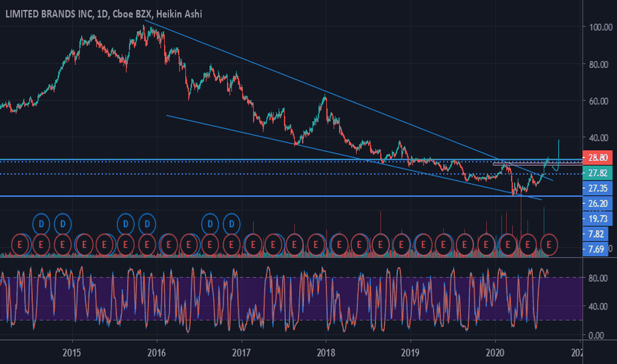Viewport: 617px width, 364px height.
Task: Click the 2015 time axis label
Action: [x=72, y=353]
